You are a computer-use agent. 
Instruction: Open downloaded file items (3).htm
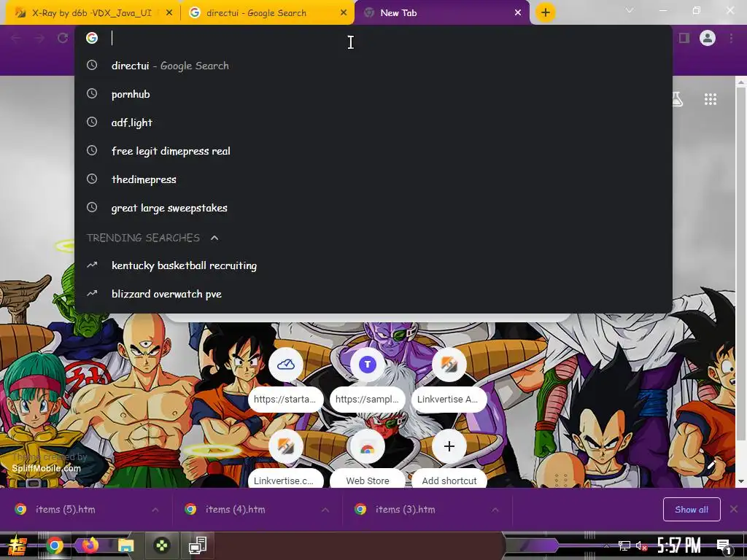pos(406,510)
